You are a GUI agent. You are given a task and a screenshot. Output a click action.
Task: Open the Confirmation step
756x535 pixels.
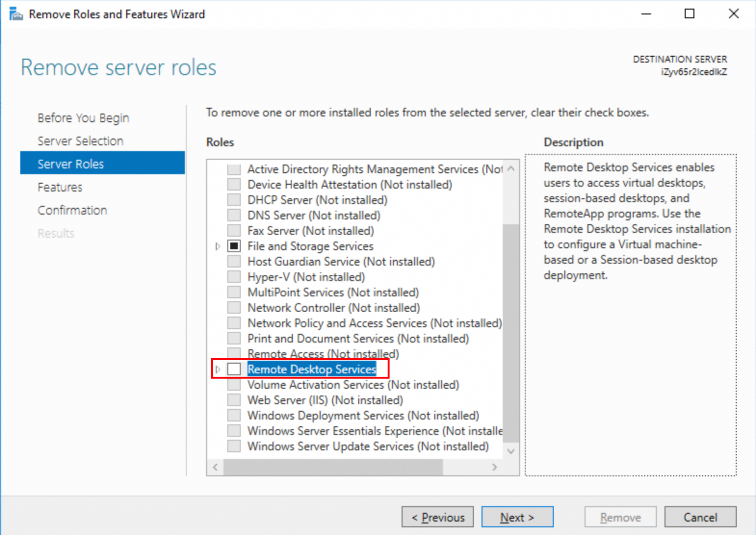(72, 210)
